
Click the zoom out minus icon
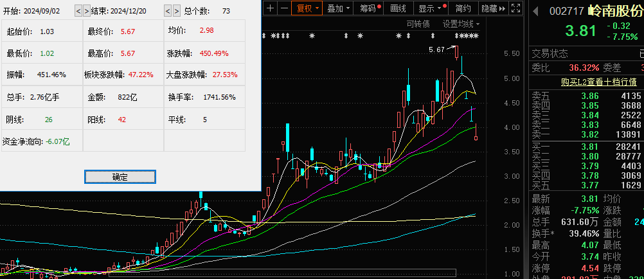tap(283, 8)
